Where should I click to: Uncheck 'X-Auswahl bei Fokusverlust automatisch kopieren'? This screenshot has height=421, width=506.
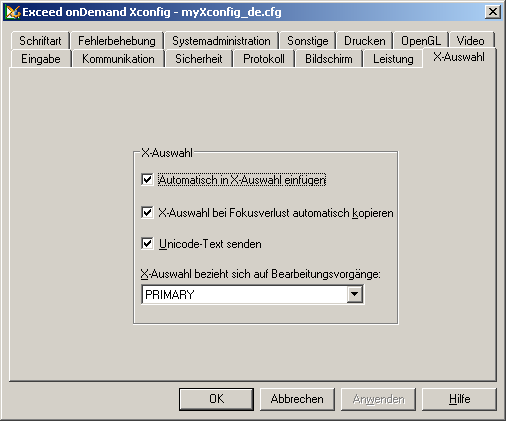pyautogui.click(x=147, y=213)
